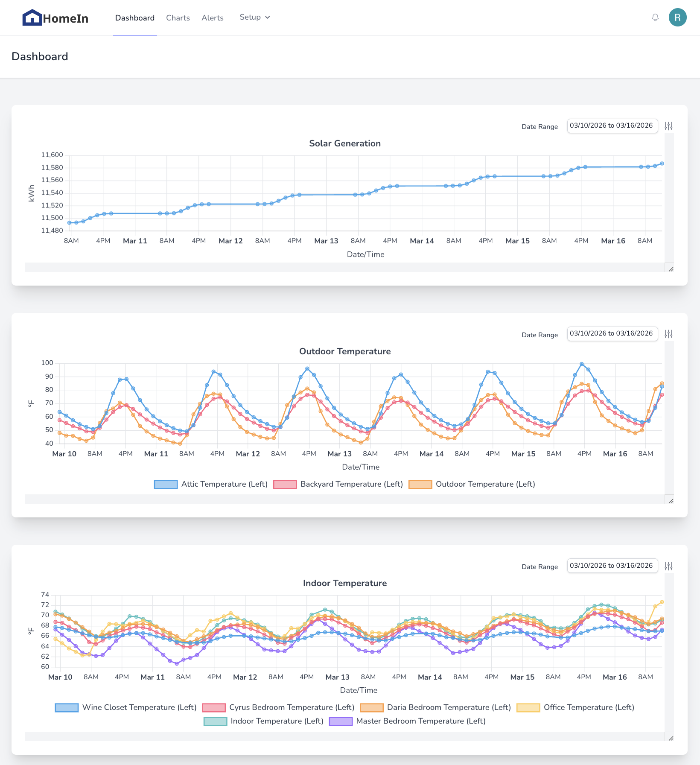Open the user avatar R menu
The height and width of the screenshot is (765, 700).
(677, 18)
